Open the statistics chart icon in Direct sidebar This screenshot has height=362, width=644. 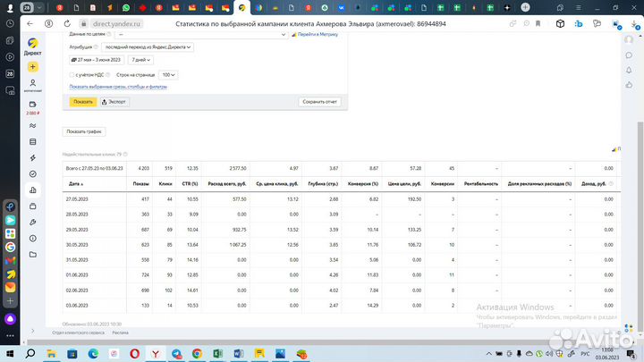33,189
